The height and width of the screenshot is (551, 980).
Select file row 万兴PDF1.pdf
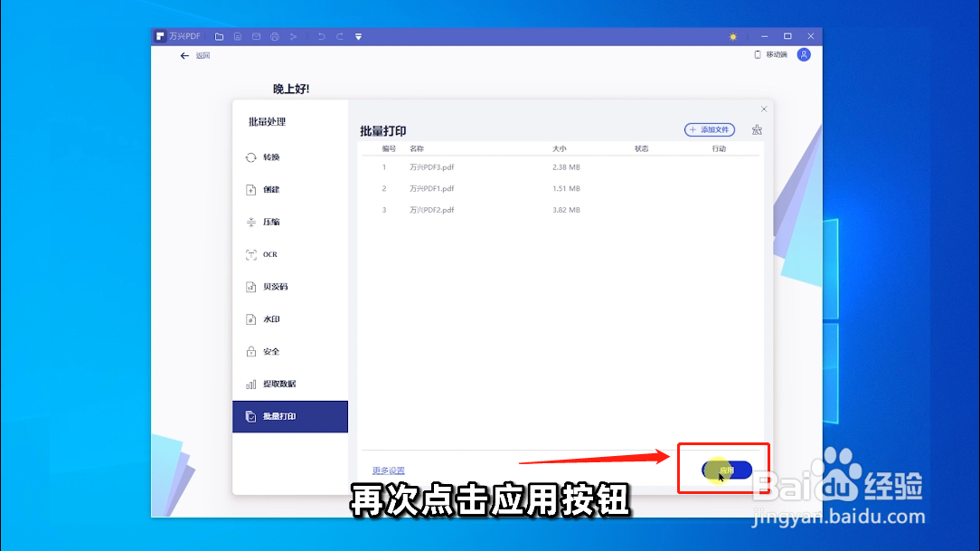coord(561,188)
